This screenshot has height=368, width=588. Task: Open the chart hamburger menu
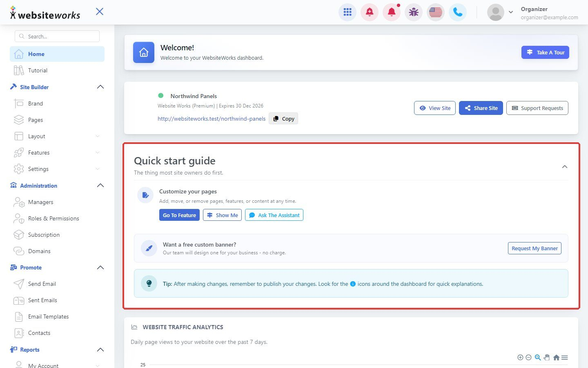pos(565,357)
